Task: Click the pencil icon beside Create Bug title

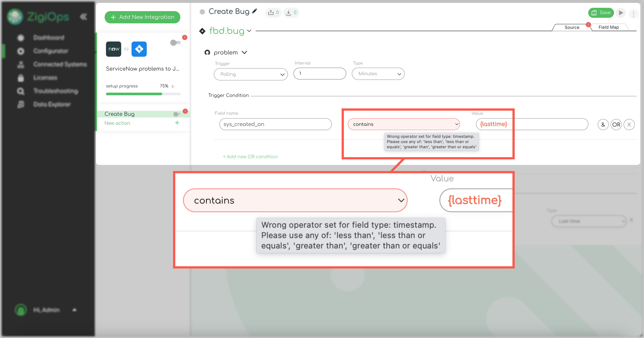Action: click(255, 11)
